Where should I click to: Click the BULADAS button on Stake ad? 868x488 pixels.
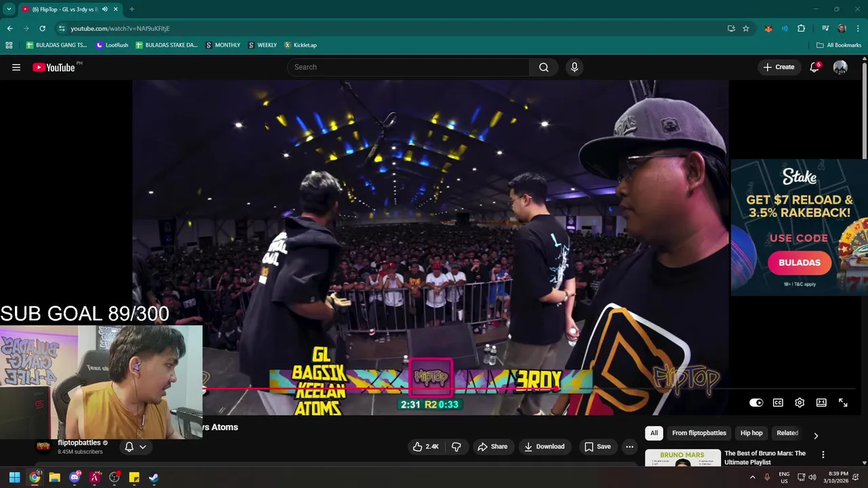coord(800,263)
